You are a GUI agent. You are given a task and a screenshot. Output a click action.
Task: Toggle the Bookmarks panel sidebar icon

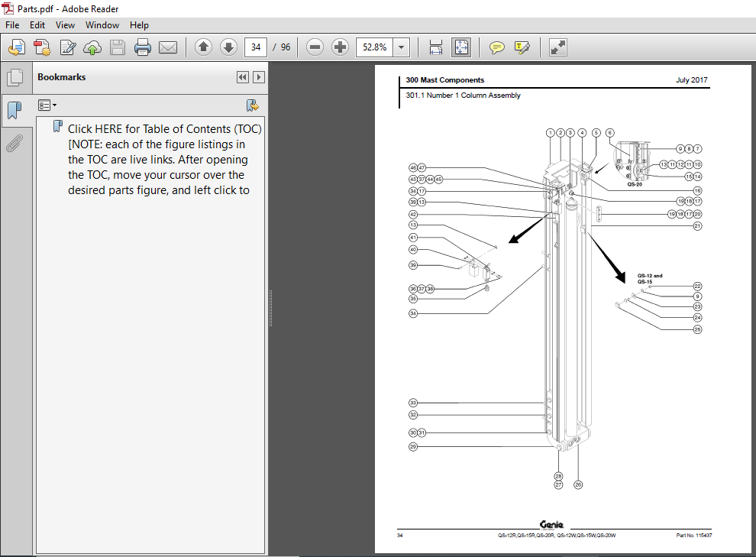(x=15, y=111)
